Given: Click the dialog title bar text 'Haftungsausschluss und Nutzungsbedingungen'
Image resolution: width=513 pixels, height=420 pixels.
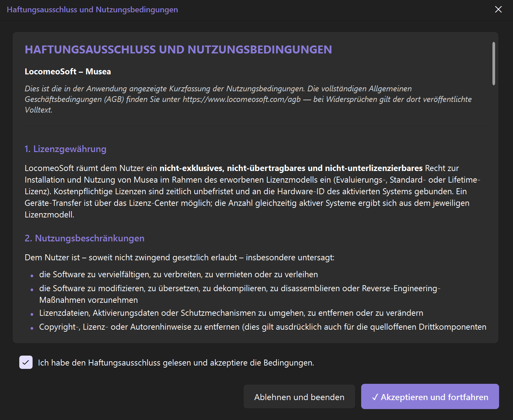Looking at the screenshot, I should pos(92,10).
